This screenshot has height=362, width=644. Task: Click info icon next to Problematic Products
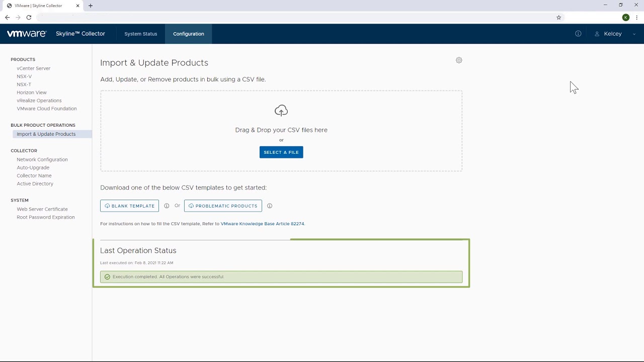point(270,206)
